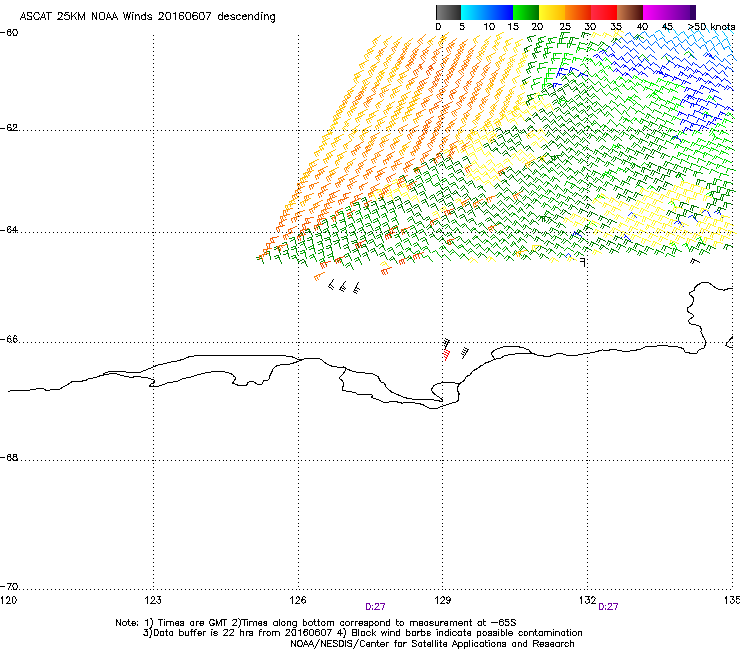This screenshot has height=650, width=740.
Task: Click the word 'descending' in the title
Action: pos(246,17)
